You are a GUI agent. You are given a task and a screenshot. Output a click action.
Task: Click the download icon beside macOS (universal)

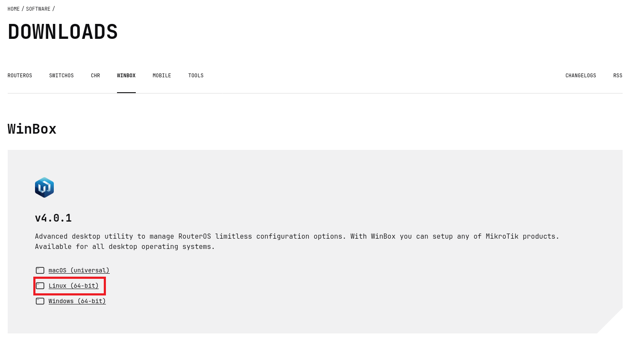(x=40, y=270)
